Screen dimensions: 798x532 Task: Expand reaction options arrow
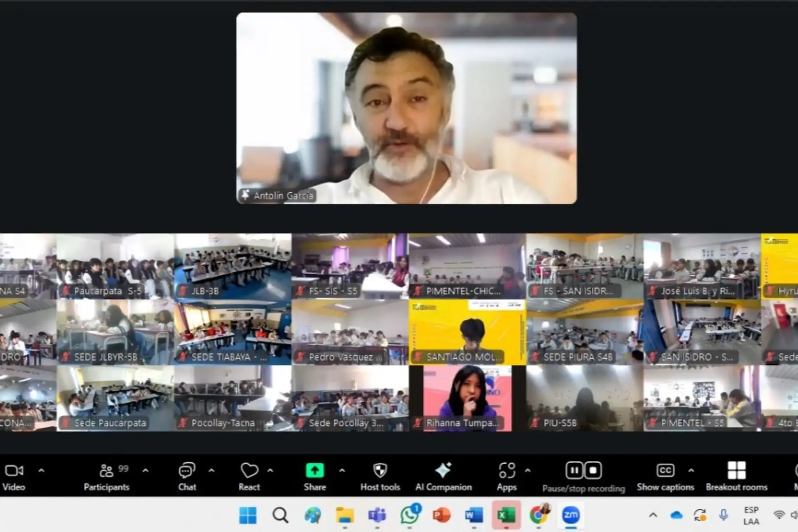click(x=270, y=470)
